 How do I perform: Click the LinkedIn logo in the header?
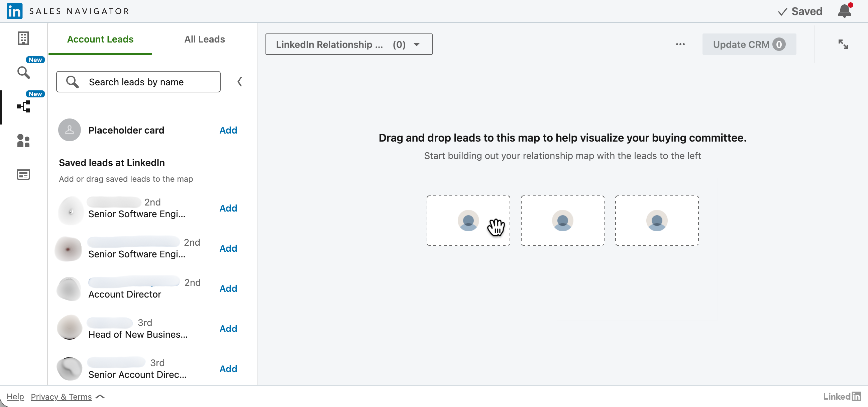pos(14,11)
